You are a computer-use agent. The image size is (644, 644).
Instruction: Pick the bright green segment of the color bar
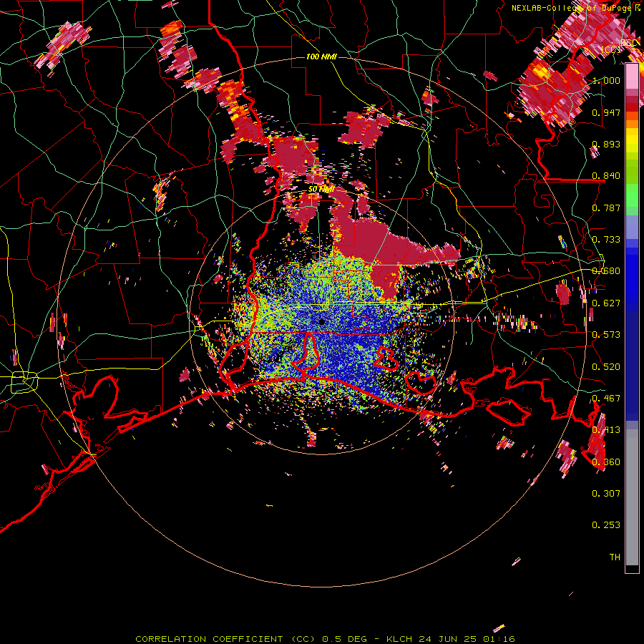632,196
